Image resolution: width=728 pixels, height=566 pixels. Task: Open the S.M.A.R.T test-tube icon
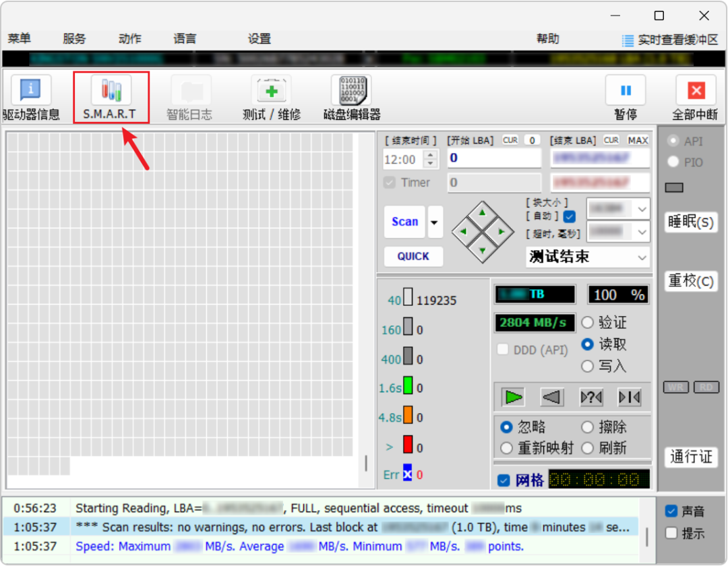click(x=111, y=90)
